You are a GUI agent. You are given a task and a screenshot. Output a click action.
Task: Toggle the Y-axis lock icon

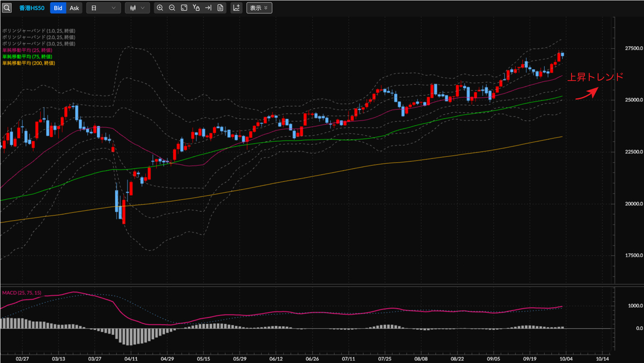click(196, 8)
